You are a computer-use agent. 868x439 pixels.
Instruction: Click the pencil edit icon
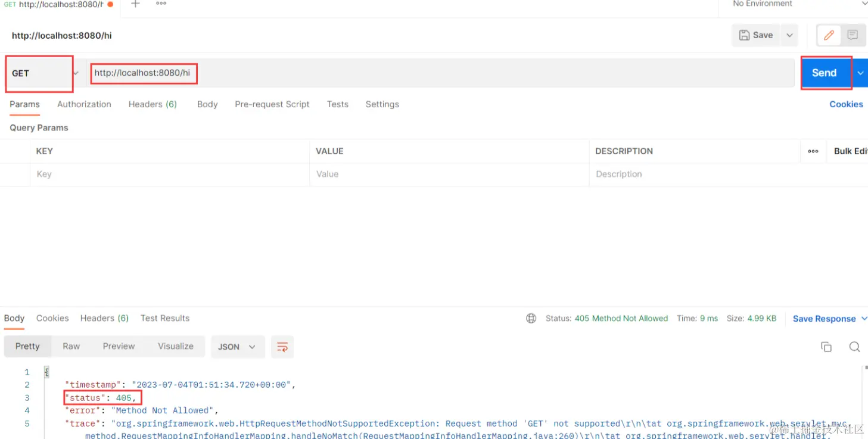[x=829, y=35]
